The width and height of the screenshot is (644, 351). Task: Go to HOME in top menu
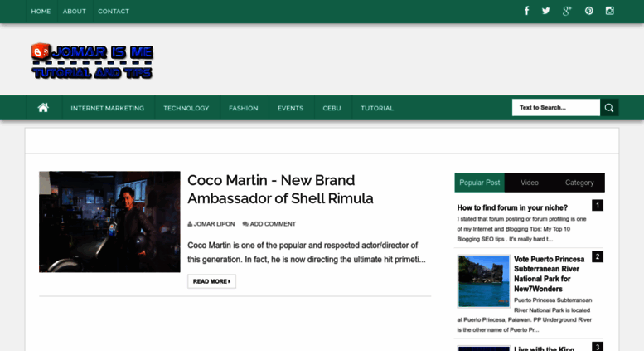click(41, 12)
